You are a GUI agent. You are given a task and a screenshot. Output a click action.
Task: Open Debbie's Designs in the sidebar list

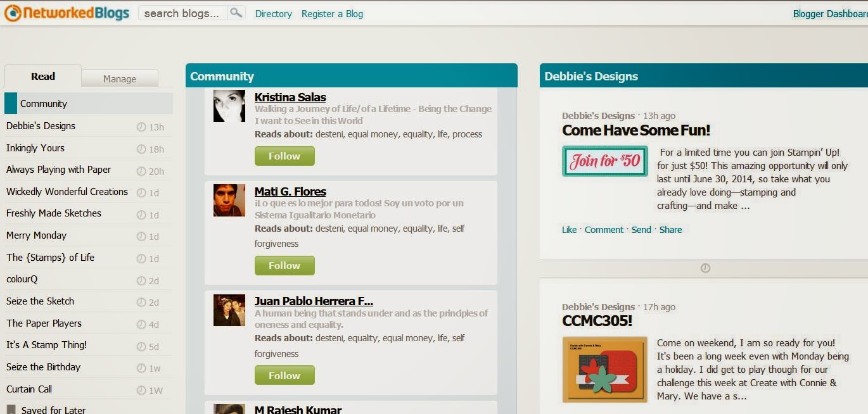pos(41,125)
